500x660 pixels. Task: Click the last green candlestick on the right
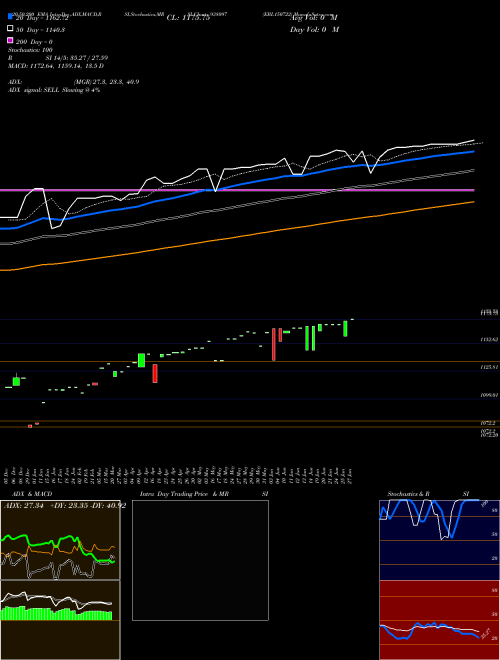[345, 329]
